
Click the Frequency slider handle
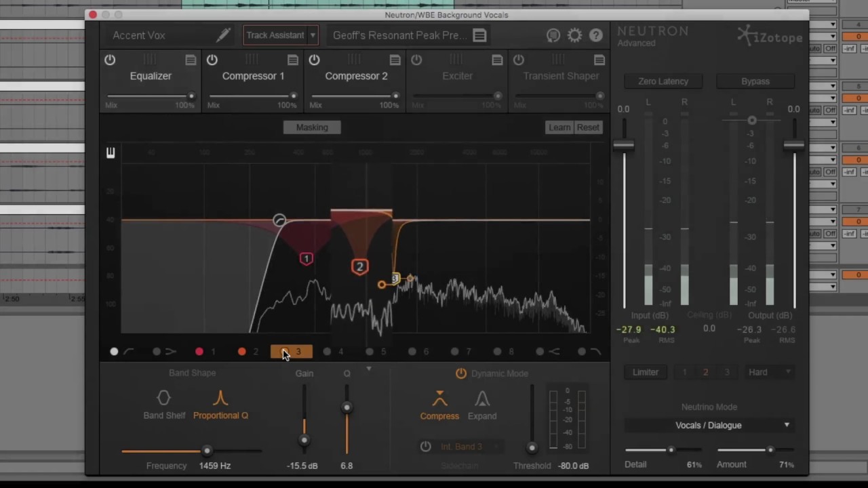coord(207,451)
